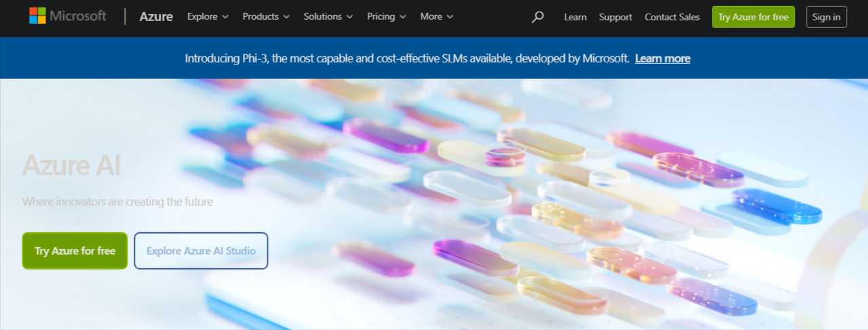
Task: Click Explore Azure AI Studio button
Action: click(201, 251)
